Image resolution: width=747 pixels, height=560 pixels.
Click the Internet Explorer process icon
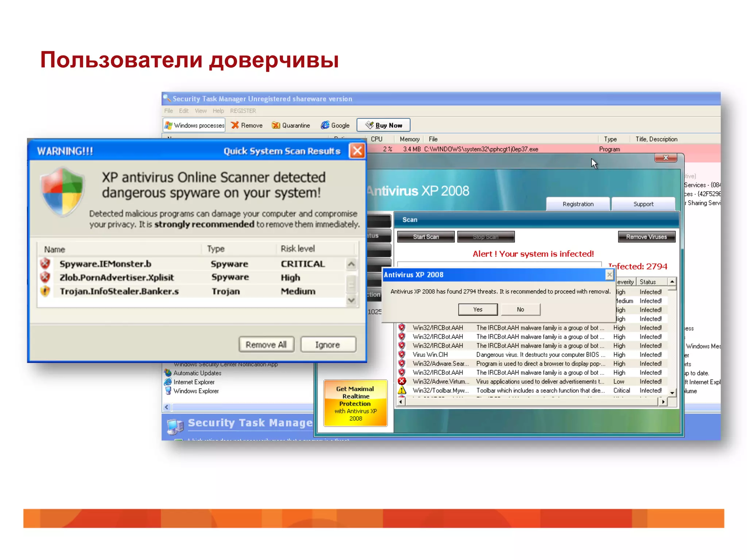tap(168, 382)
